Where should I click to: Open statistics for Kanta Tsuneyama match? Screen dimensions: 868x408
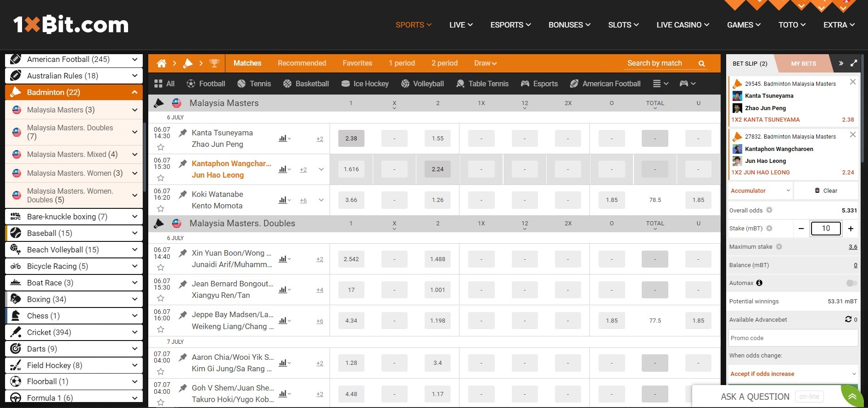tap(285, 138)
